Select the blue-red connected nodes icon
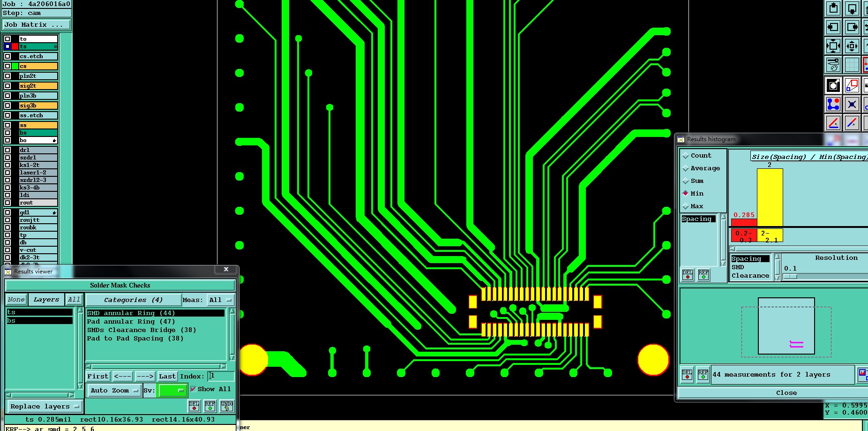This screenshot has height=431, width=868. [x=833, y=104]
